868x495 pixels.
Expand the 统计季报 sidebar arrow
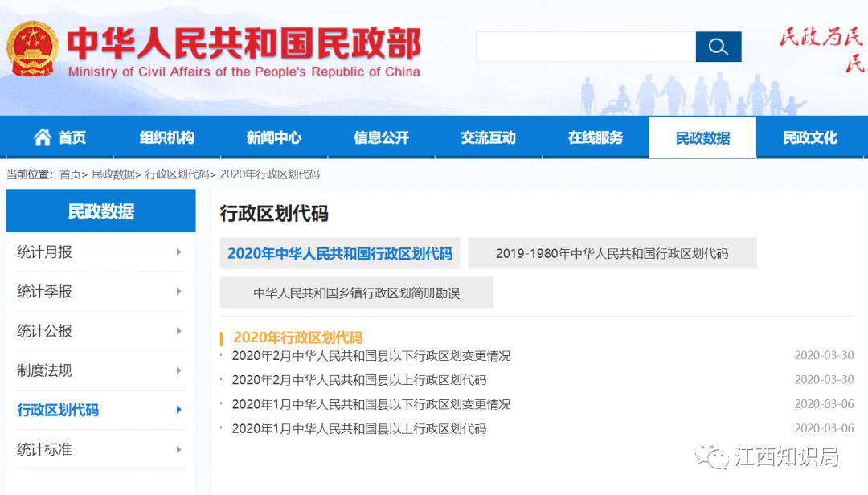coord(178,292)
